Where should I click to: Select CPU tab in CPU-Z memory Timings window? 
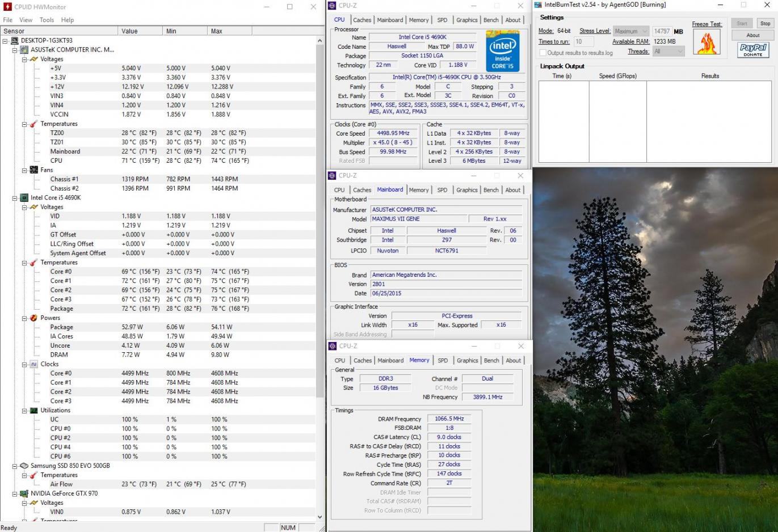point(340,360)
